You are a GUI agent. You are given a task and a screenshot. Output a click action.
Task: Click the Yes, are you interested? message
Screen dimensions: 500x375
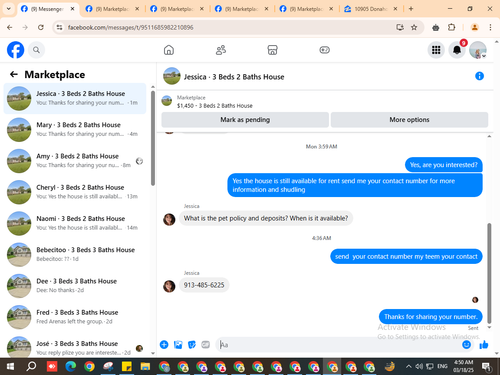coord(444,165)
